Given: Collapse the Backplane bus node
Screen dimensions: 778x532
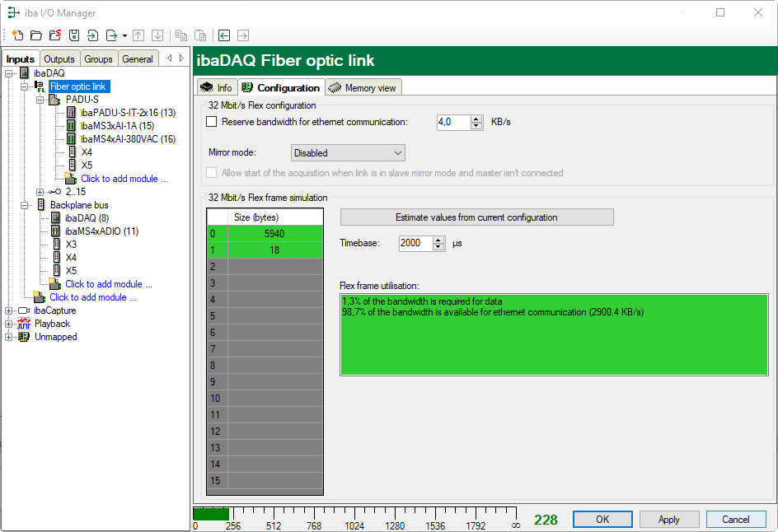Looking at the screenshot, I should (24, 205).
